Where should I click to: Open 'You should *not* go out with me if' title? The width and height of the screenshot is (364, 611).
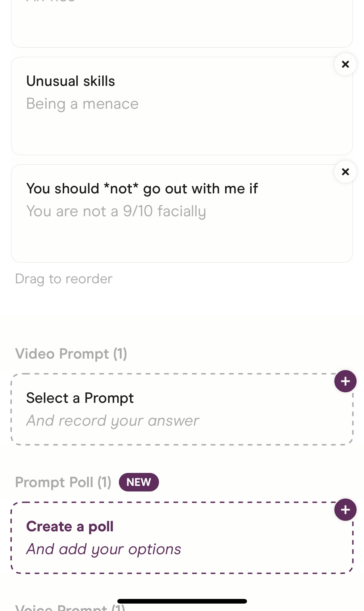pos(142,189)
